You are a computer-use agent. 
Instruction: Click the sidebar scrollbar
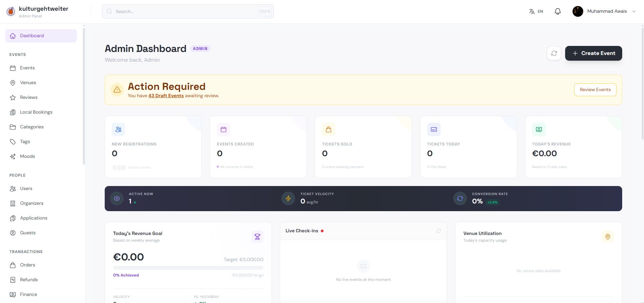pyautogui.click(x=84, y=96)
